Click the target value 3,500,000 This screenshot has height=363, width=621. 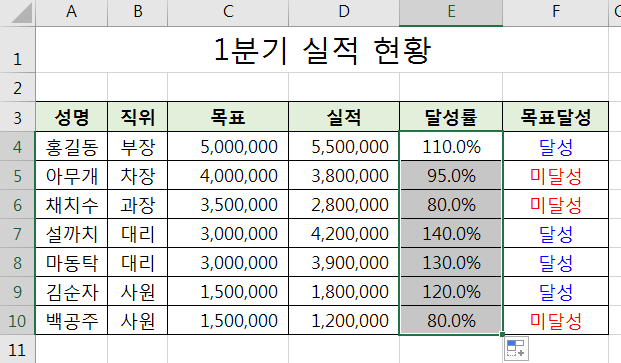(x=228, y=204)
